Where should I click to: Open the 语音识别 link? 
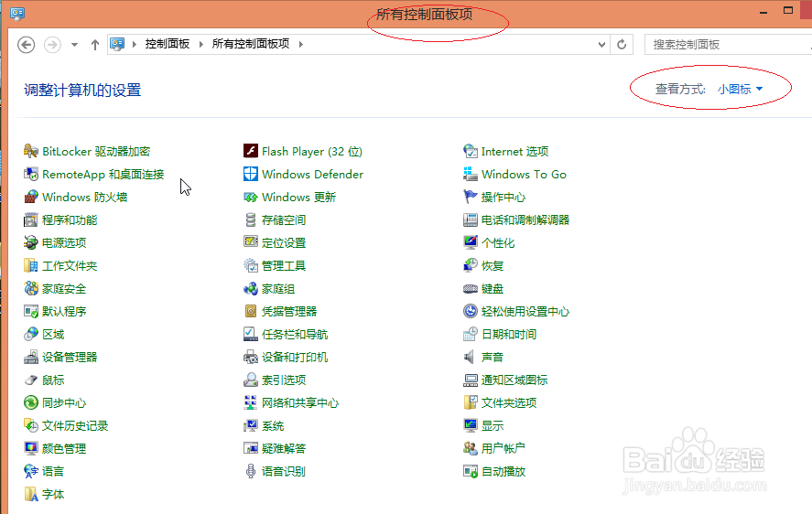(284, 472)
